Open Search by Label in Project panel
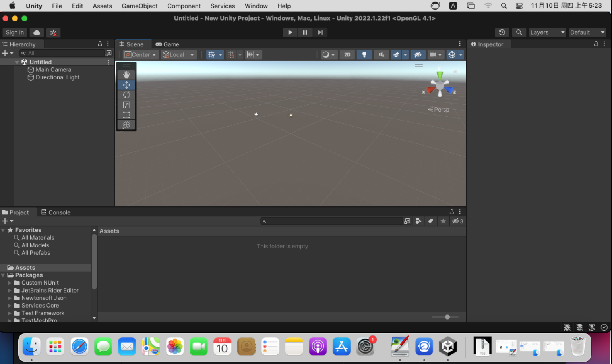The height and width of the screenshot is (364, 612). click(430, 221)
